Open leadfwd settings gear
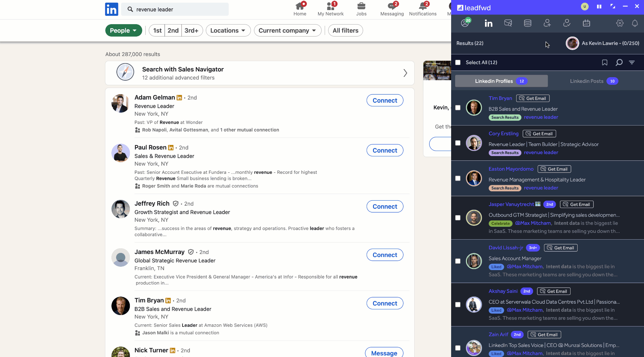Viewport: 644px width, 357px height. click(x=620, y=23)
